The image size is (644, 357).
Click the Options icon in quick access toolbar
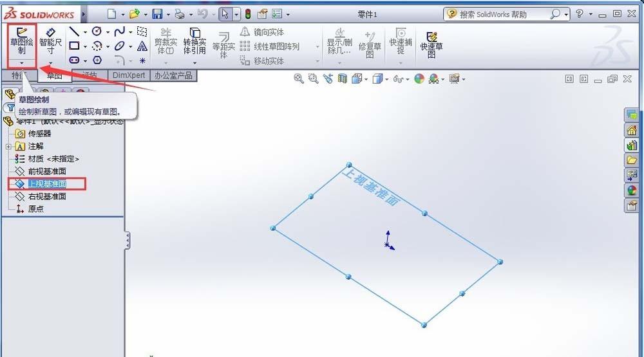(x=277, y=14)
